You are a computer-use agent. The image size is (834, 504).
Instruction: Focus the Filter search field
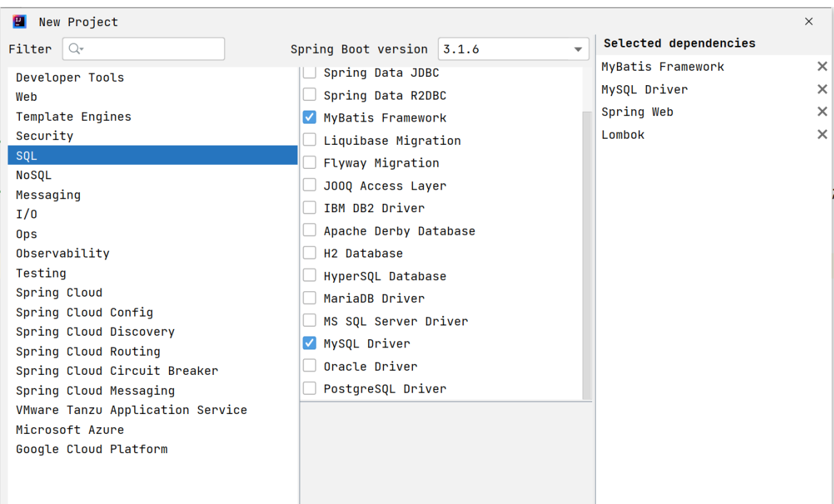click(144, 49)
